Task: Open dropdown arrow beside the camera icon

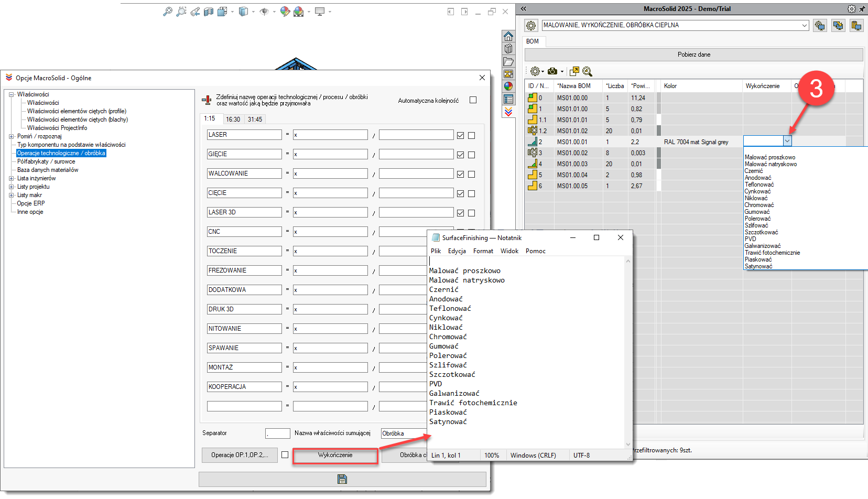Action: [x=562, y=72]
